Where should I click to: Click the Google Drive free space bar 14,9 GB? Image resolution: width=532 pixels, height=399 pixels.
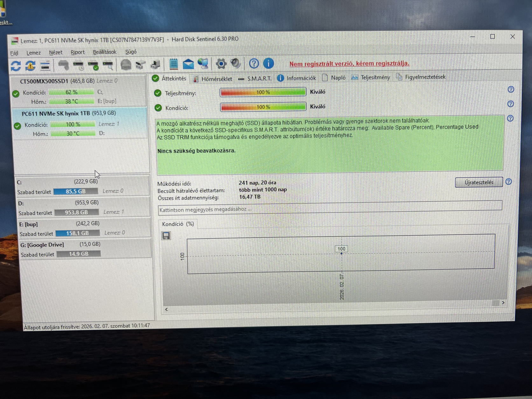(x=79, y=254)
